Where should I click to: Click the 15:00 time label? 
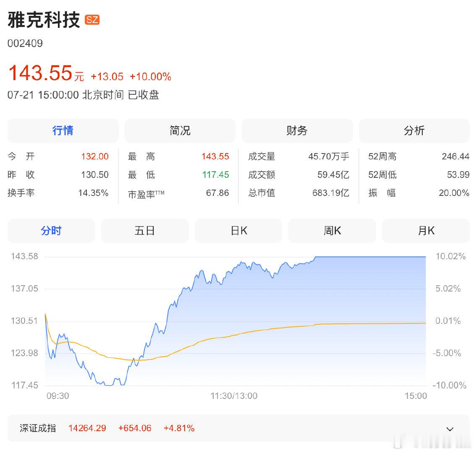416,396
